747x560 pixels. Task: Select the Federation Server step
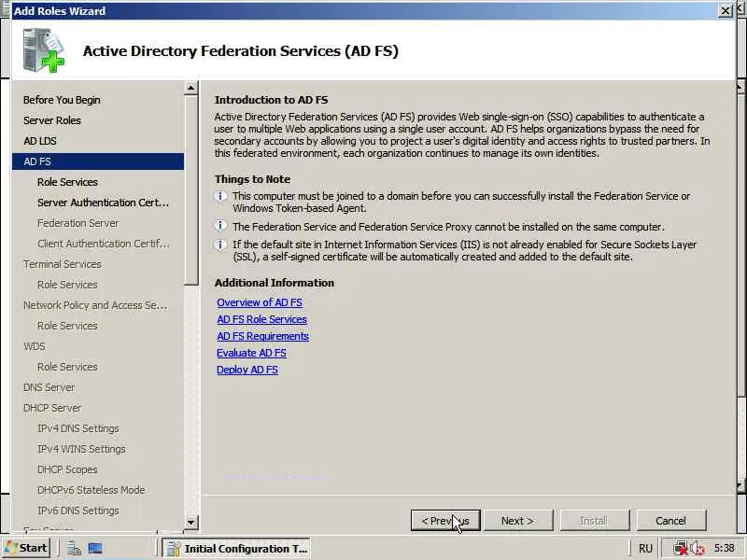pyautogui.click(x=78, y=223)
